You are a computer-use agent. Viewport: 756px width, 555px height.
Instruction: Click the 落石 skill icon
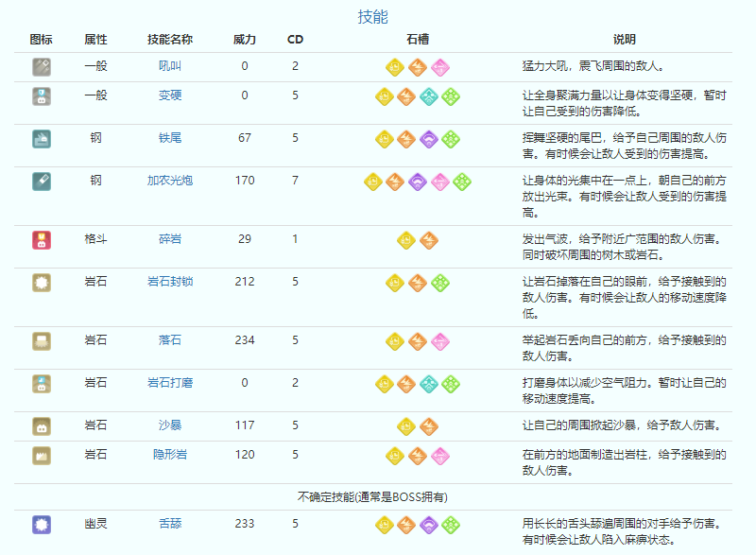[x=42, y=341]
